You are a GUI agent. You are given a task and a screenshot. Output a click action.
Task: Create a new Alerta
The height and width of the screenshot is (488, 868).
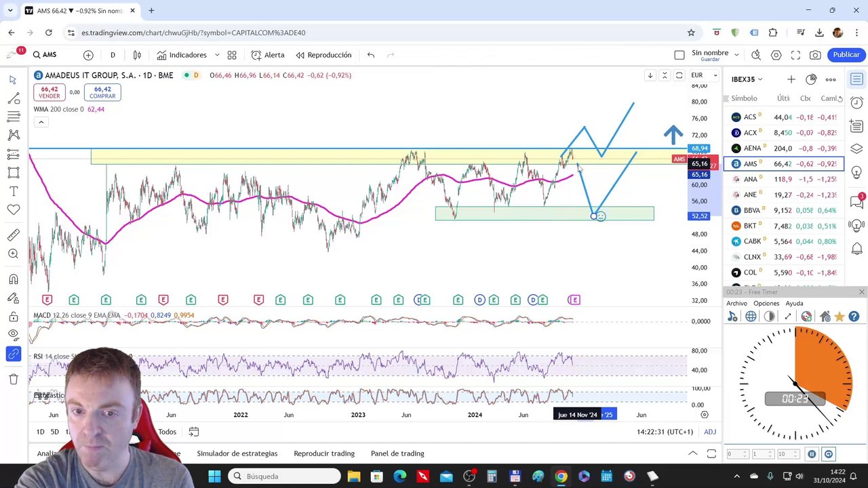point(268,55)
